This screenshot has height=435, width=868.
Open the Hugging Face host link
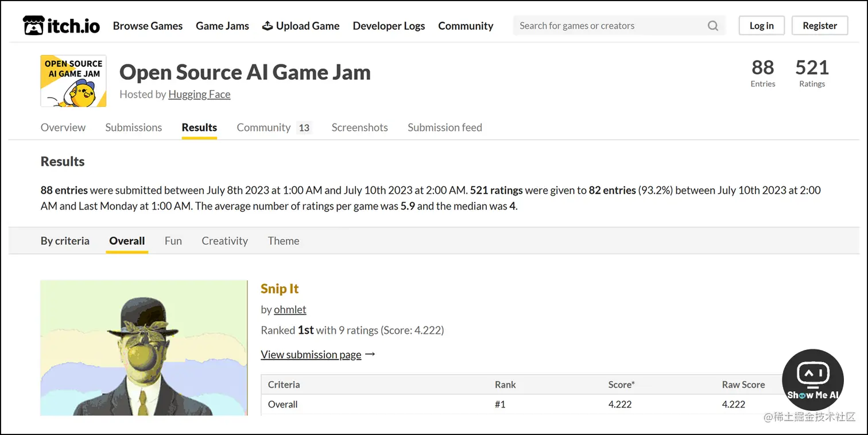[x=199, y=94]
